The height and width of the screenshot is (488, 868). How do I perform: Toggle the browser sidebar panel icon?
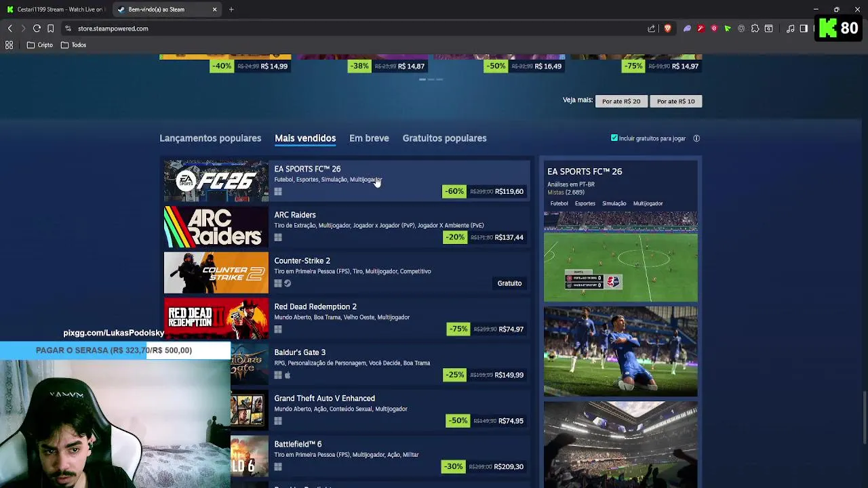[x=804, y=28]
